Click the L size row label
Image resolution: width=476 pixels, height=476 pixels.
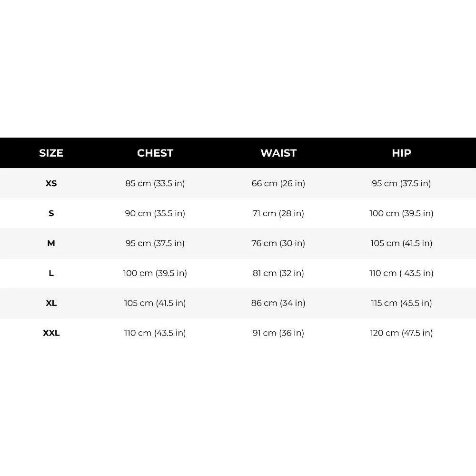tap(51, 273)
